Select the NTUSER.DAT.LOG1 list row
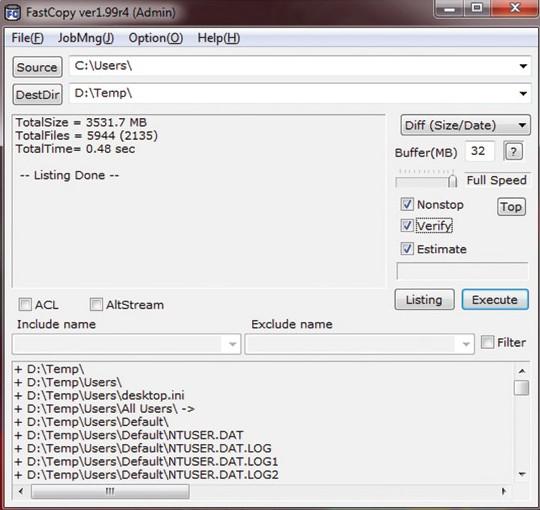This screenshot has height=510, width=540. pyautogui.click(x=146, y=461)
